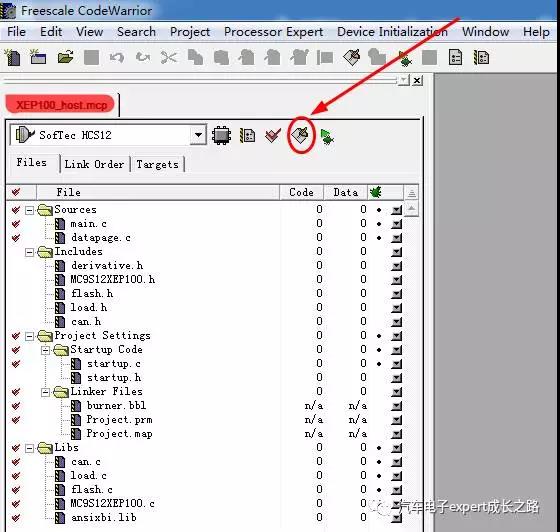Collapse the Sources folder

pos(29,210)
